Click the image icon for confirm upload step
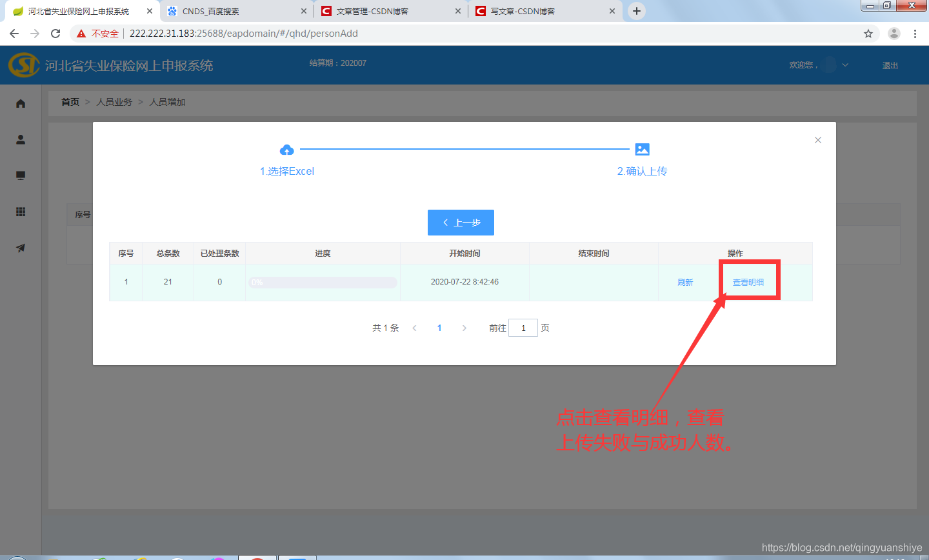The height and width of the screenshot is (560, 929). click(x=642, y=150)
